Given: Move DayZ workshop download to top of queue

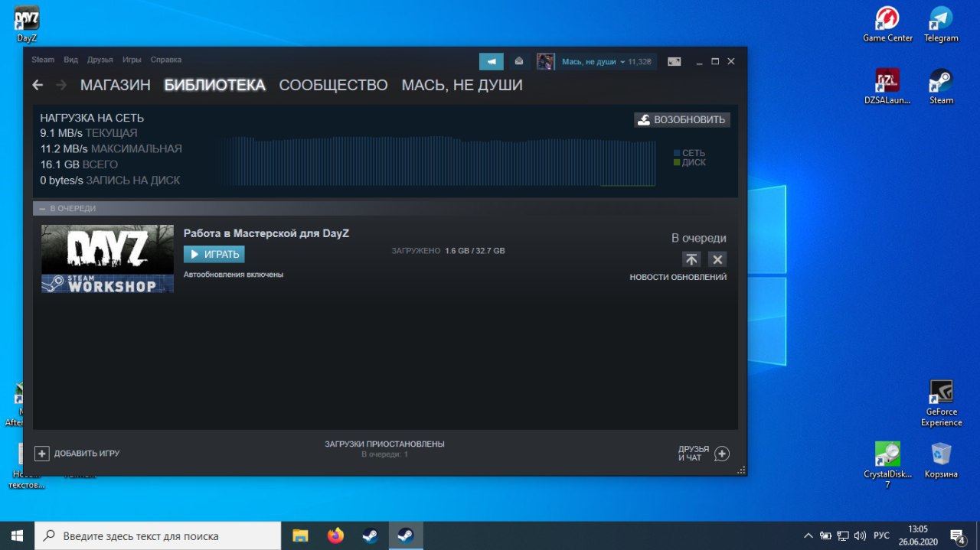Looking at the screenshot, I should click(x=691, y=259).
